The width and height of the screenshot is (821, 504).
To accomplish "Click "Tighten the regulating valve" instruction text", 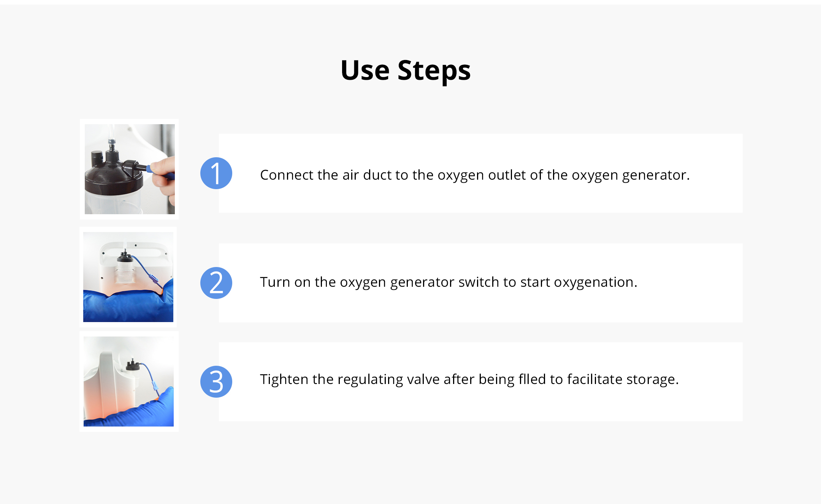I will [x=469, y=379].
